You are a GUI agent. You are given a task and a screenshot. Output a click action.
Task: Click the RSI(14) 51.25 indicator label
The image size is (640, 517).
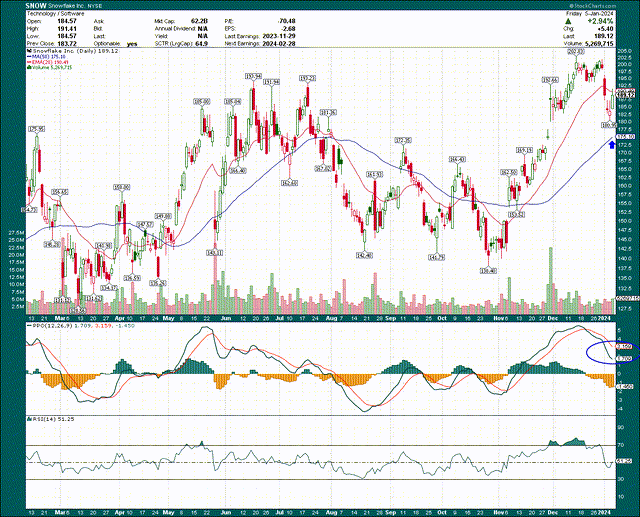[x=52, y=419]
